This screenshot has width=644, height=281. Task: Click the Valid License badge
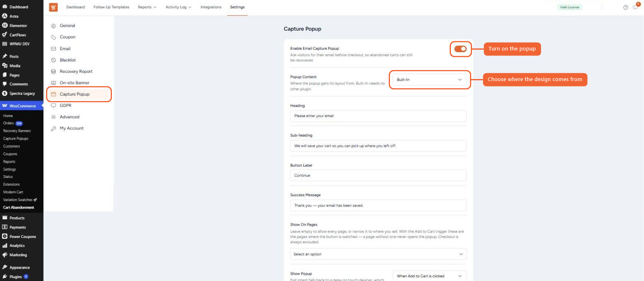coord(570,7)
